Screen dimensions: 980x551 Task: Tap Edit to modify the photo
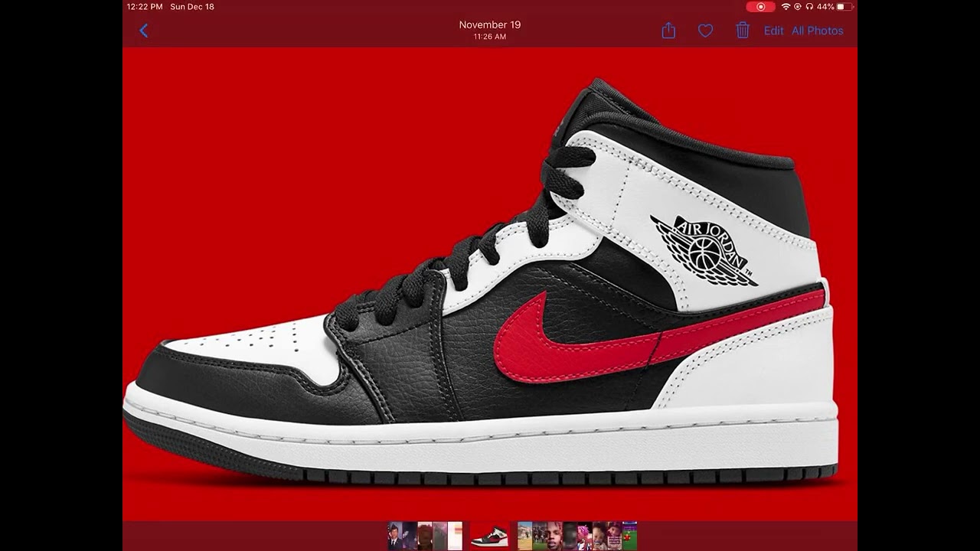click(x=773, y=31)
